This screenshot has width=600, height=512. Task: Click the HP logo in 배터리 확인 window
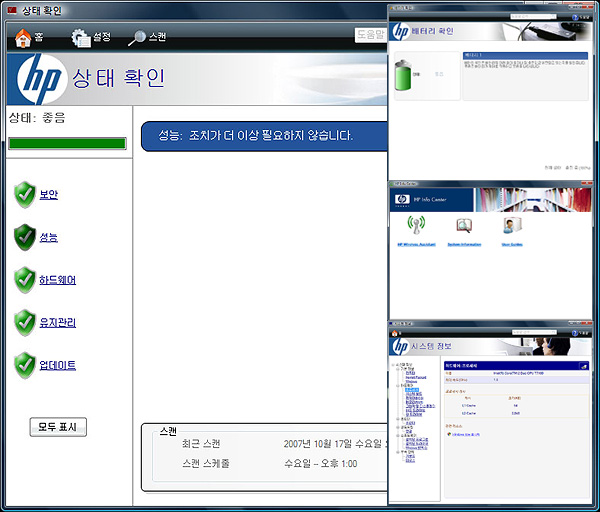[x=401, y=31]
